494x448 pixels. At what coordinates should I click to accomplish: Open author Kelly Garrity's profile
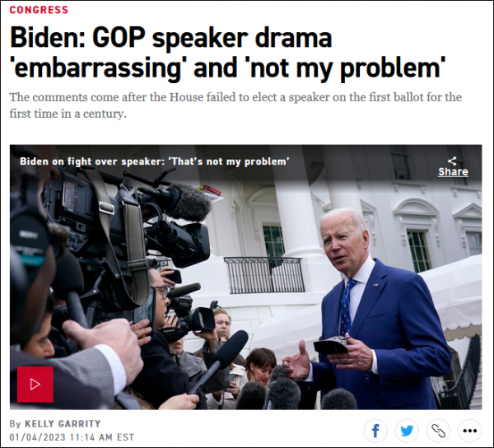(x=63, y=424)
